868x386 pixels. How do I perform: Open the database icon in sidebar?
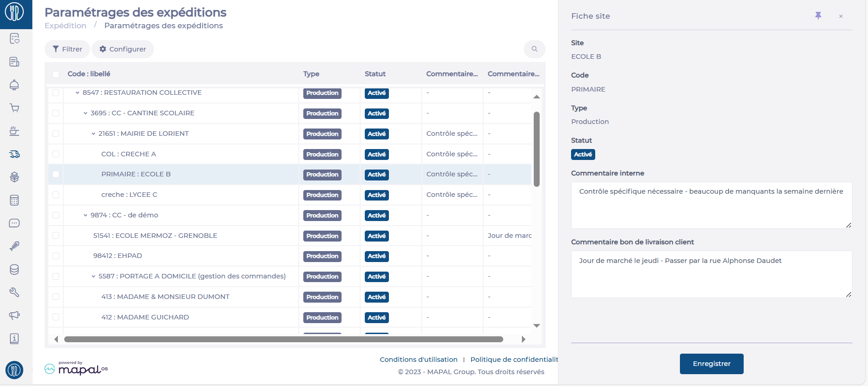15,270
